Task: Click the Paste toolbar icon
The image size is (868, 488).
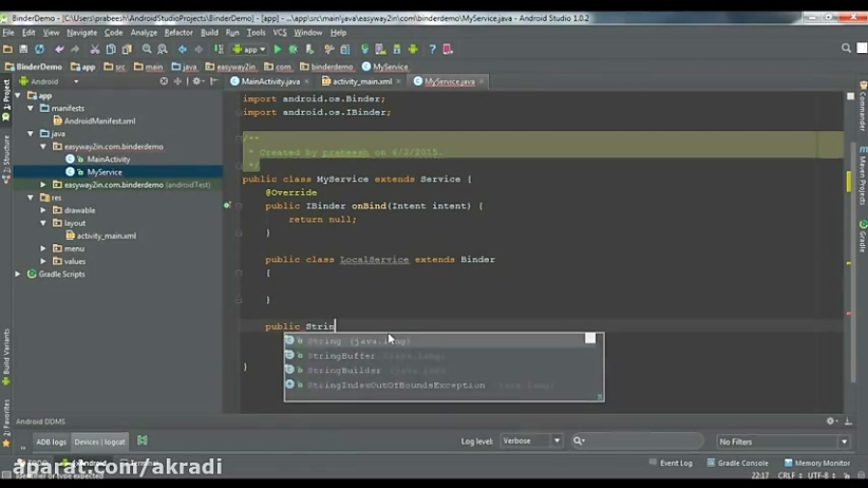Action: point(126,49)
